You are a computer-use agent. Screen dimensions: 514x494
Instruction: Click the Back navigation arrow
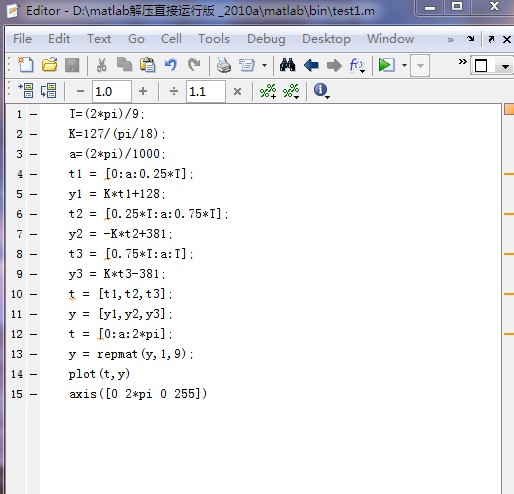click(311, 65)
